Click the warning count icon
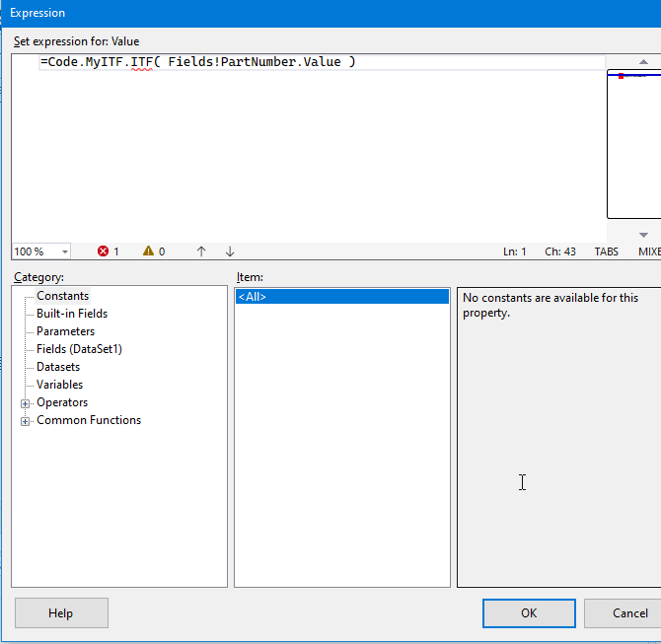The width and height of the screenshot is (661, 644). [148, 251]
